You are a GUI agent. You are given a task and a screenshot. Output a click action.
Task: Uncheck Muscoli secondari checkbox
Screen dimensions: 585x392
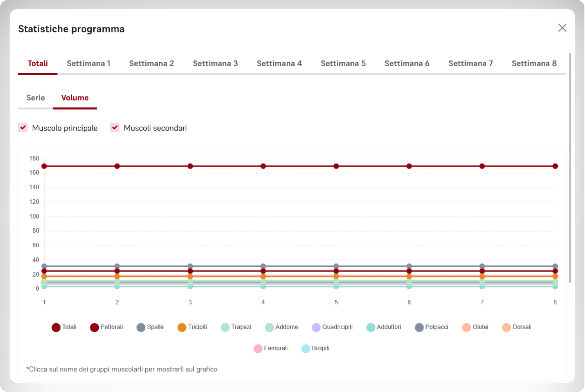pyautogui.click(x=115, y=128)
